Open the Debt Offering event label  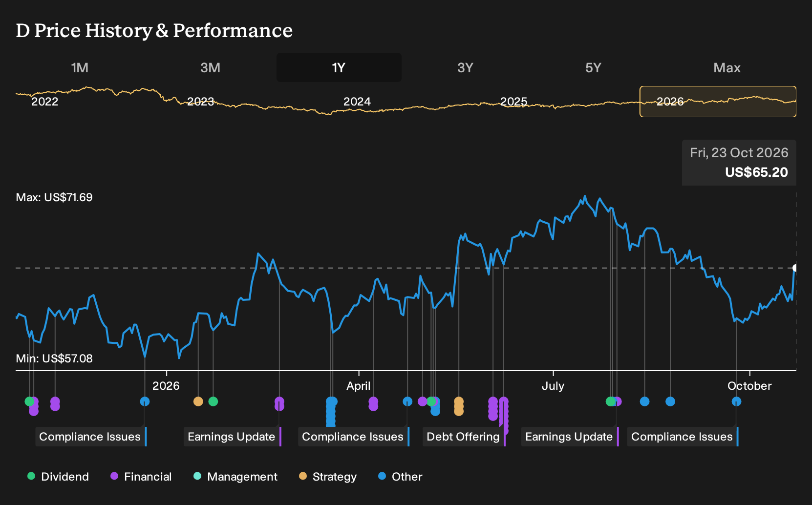tap(464, 437)
